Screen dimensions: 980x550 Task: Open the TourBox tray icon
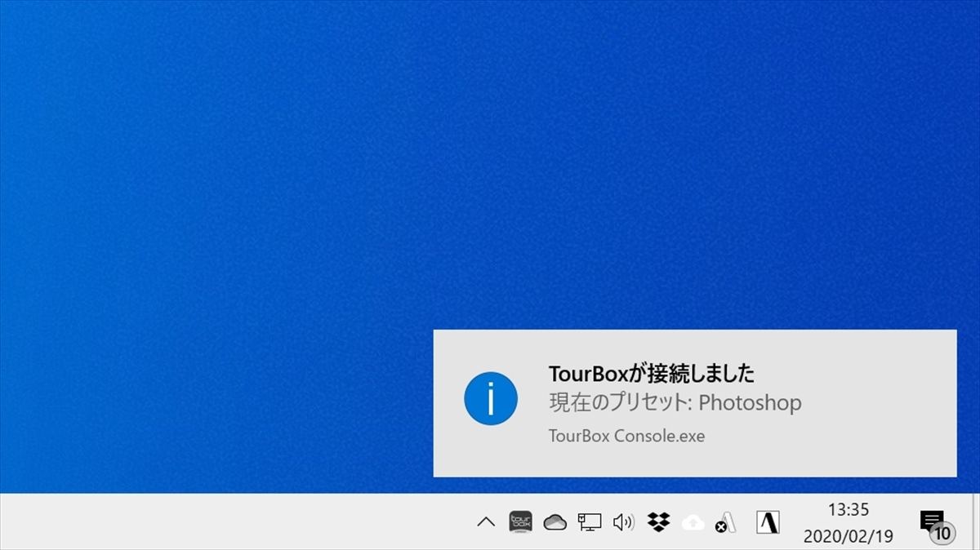tap(520, 521)
